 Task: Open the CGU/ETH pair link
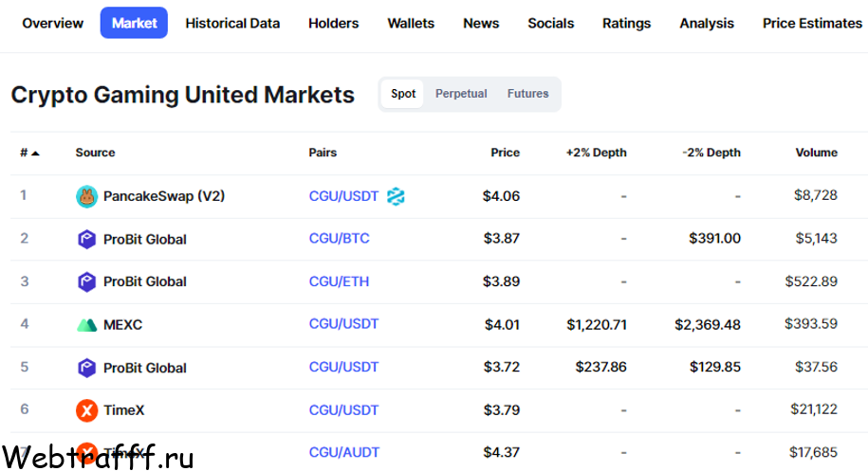[x=339, y=281]
